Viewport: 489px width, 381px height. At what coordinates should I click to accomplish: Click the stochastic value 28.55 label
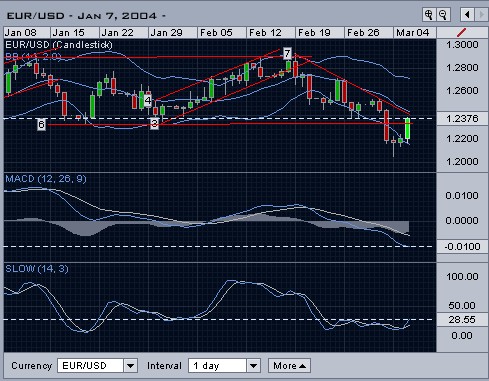coord(462,320)
